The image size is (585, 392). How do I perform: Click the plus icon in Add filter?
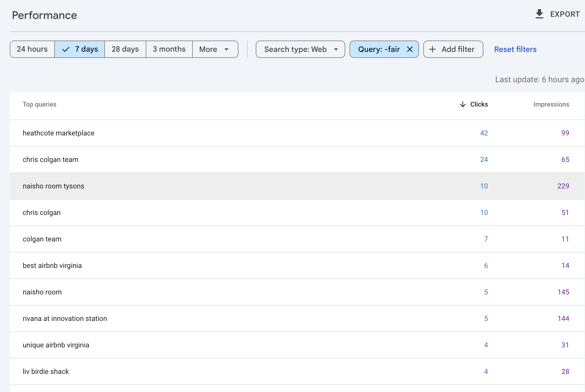(433, 49)
